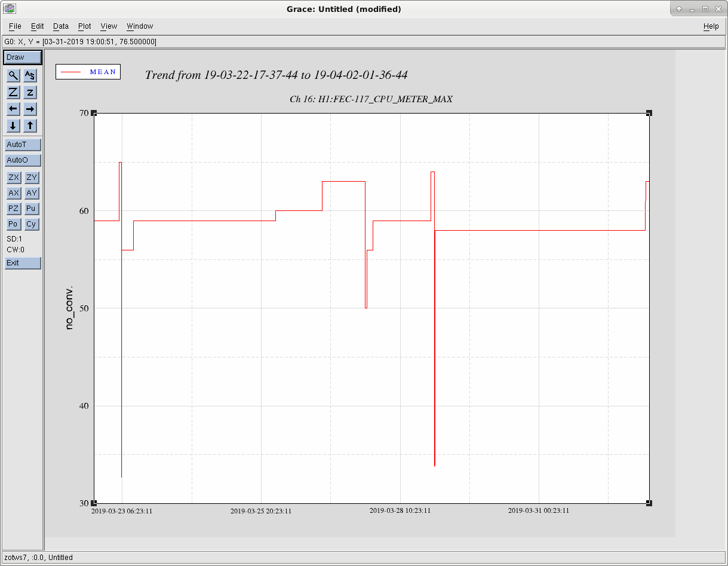Click the AutoT autotick button
The height and width of the screenshot is (566, 728).
[23, 145]
